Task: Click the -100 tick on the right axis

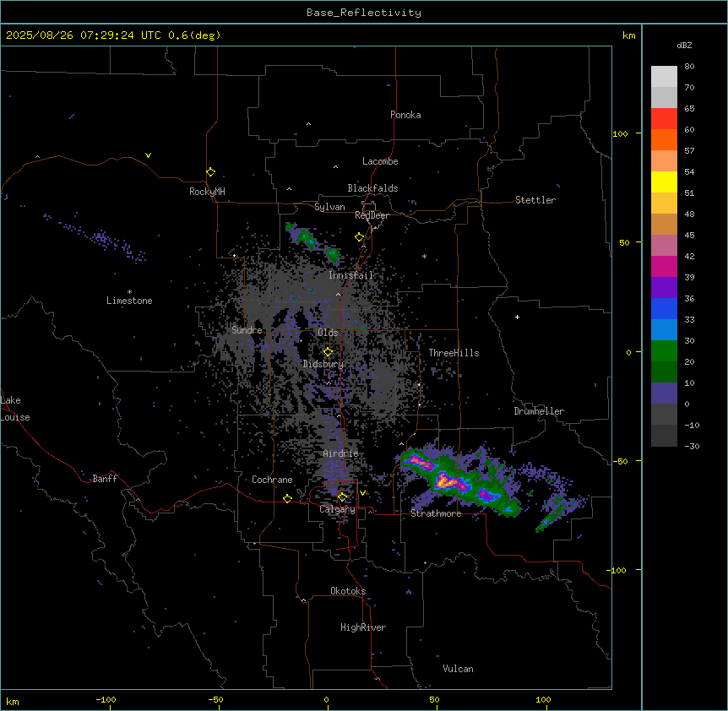Action: pyautogui.click(x=618, y=570)
